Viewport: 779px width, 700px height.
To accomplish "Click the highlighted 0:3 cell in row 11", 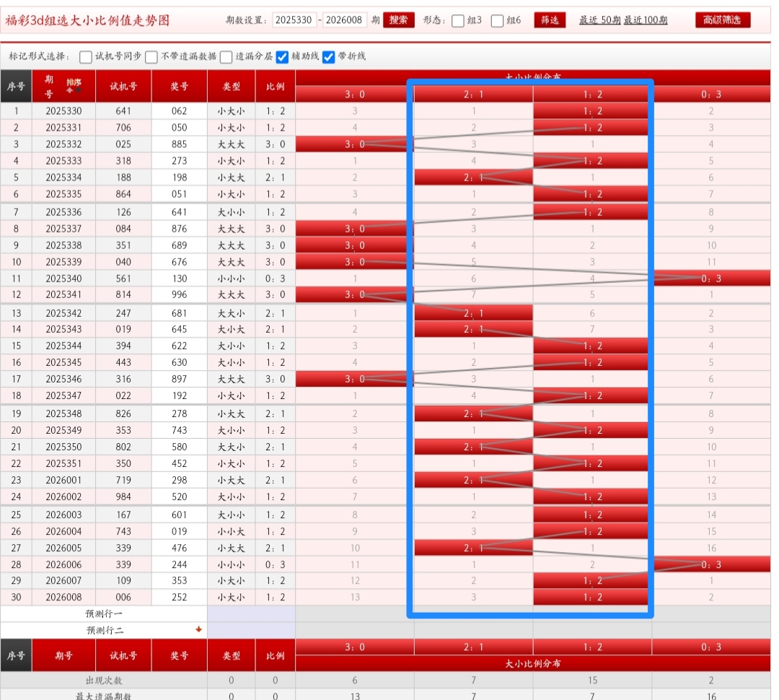I will [x=712, y=279].
